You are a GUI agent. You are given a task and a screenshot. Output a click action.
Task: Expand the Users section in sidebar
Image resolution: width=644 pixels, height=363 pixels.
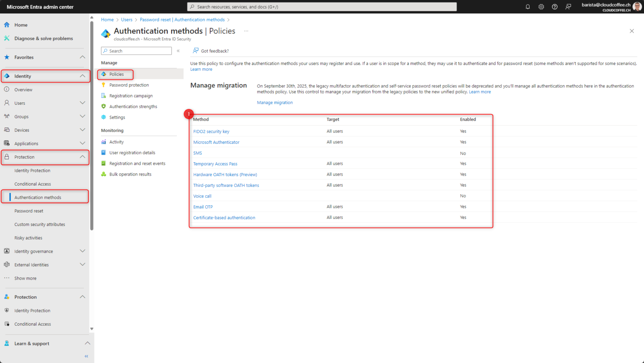(82, 103)
